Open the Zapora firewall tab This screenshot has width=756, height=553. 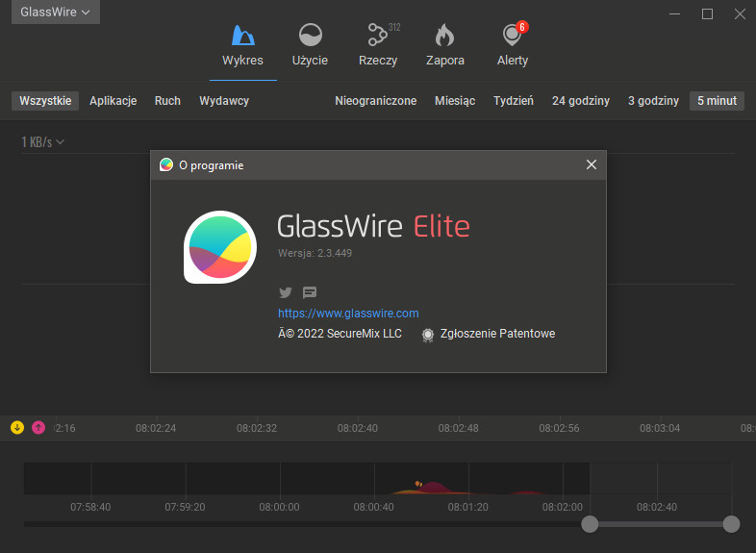coord(445,46)
